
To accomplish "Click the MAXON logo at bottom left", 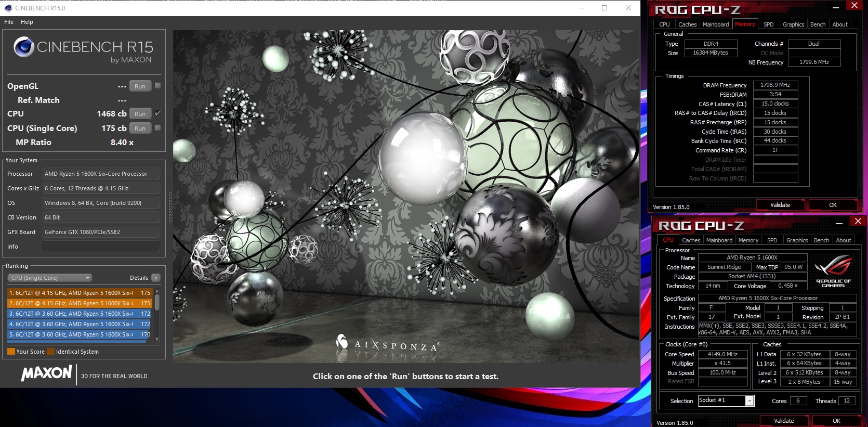I will click(x=46, y=373).
